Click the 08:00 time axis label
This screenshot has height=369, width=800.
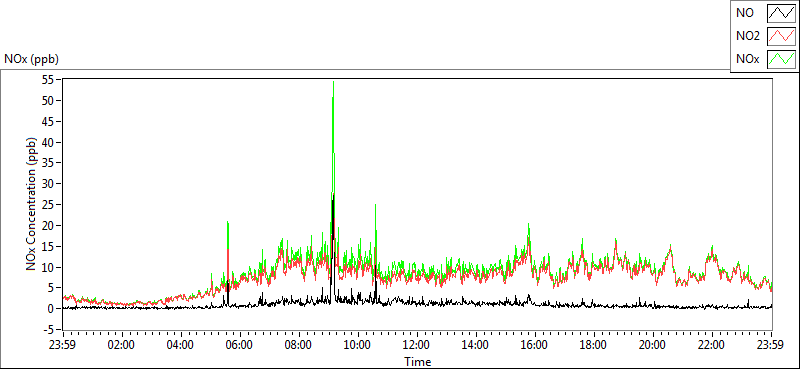pyautogui.click(x=299, y=345)
